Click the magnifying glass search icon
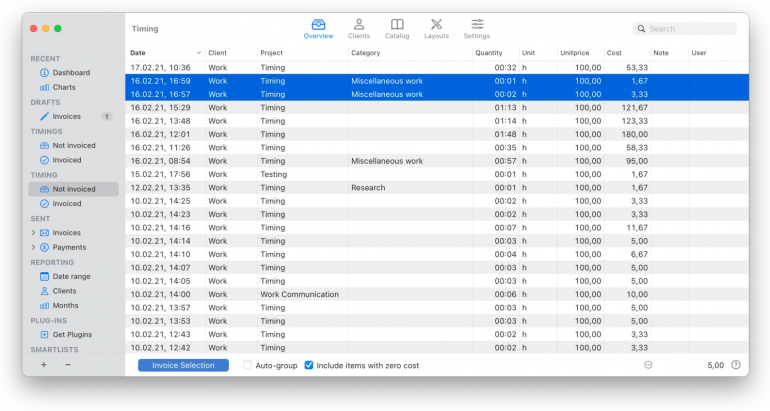The image size is (770, 411). point(641,29)
